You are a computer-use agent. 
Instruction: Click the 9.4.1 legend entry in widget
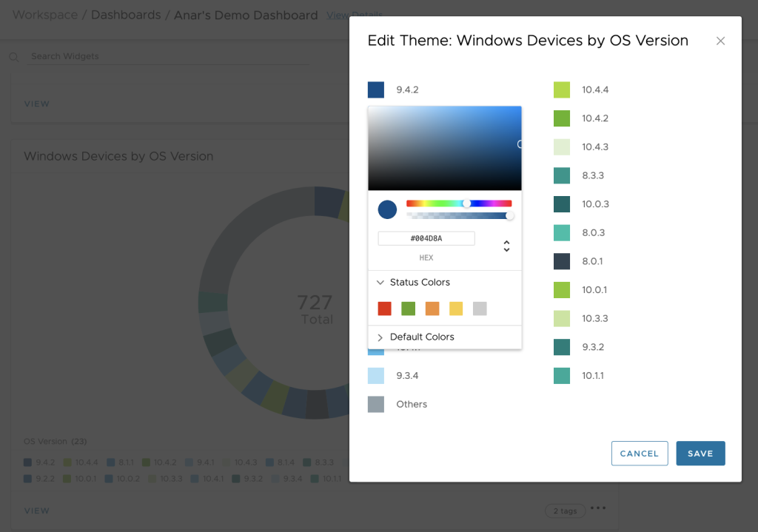tap(200, 462)
